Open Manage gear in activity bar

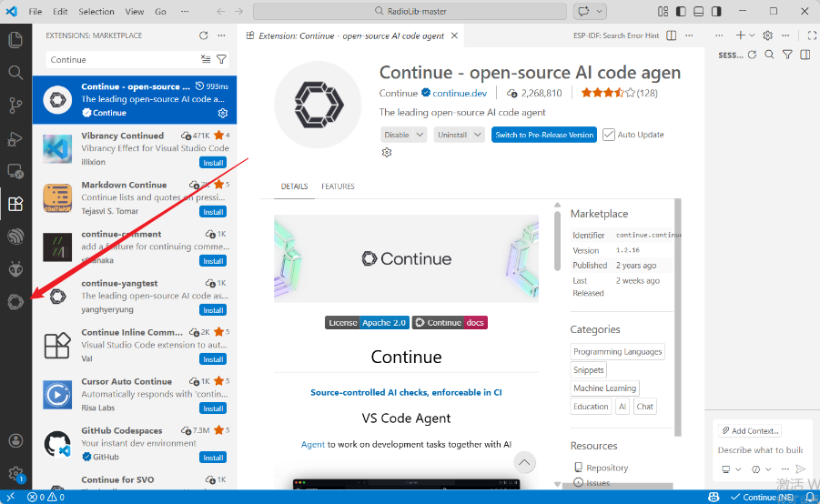tap(15, 474)
